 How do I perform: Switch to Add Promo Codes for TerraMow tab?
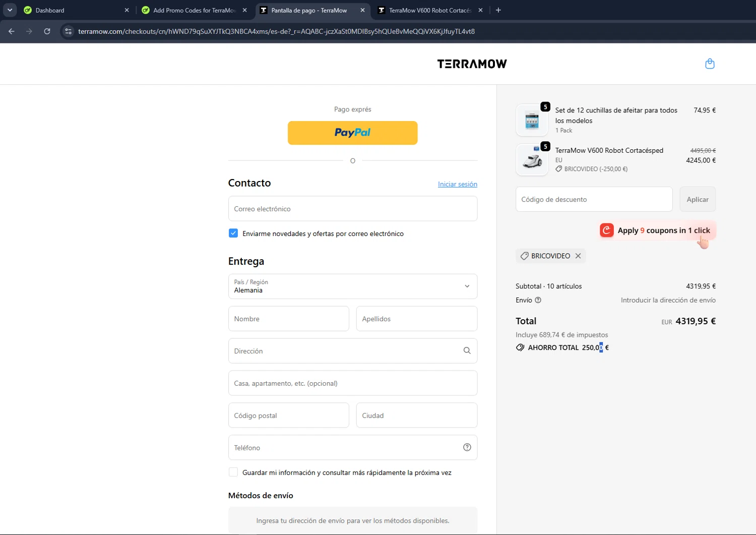(x=194, y=10)
